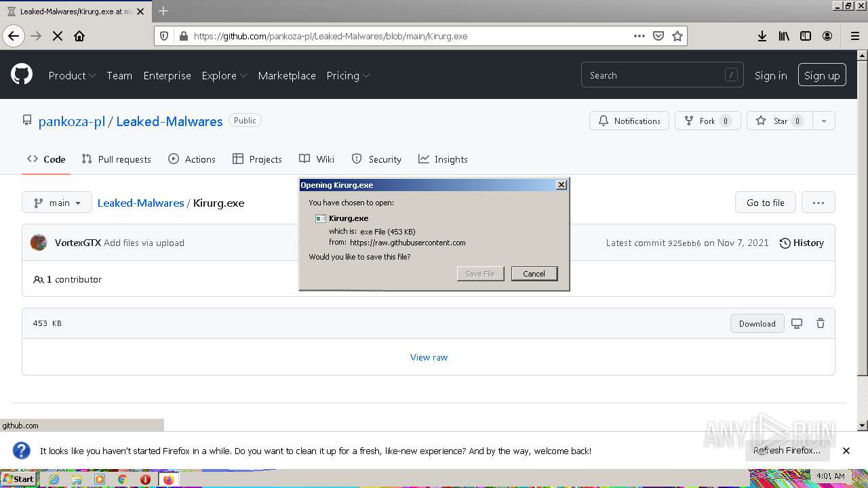This screenshot has width=868, height=488.
Task: Open the Wiki tab
Action: point(317,159)
